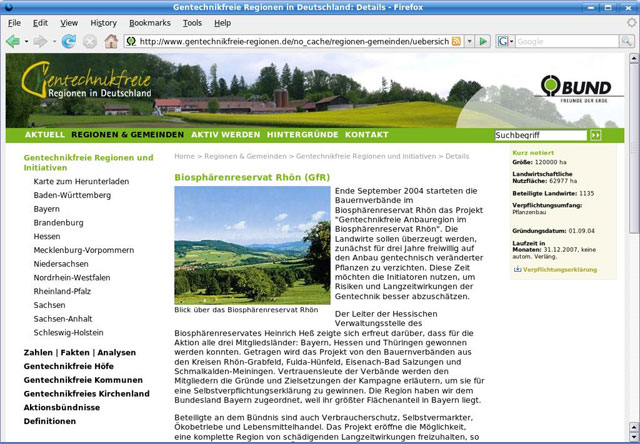
Task: Open the home page via house icon
Action: [111, 41]
